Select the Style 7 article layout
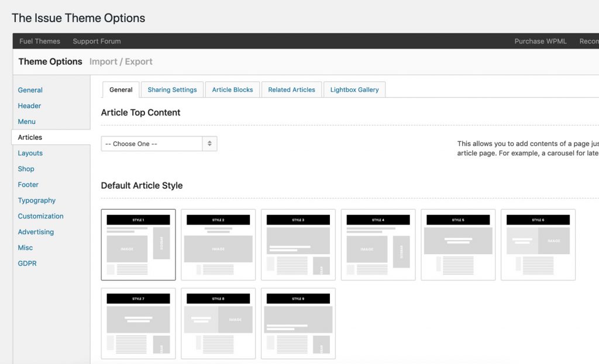 click(138, 323)
